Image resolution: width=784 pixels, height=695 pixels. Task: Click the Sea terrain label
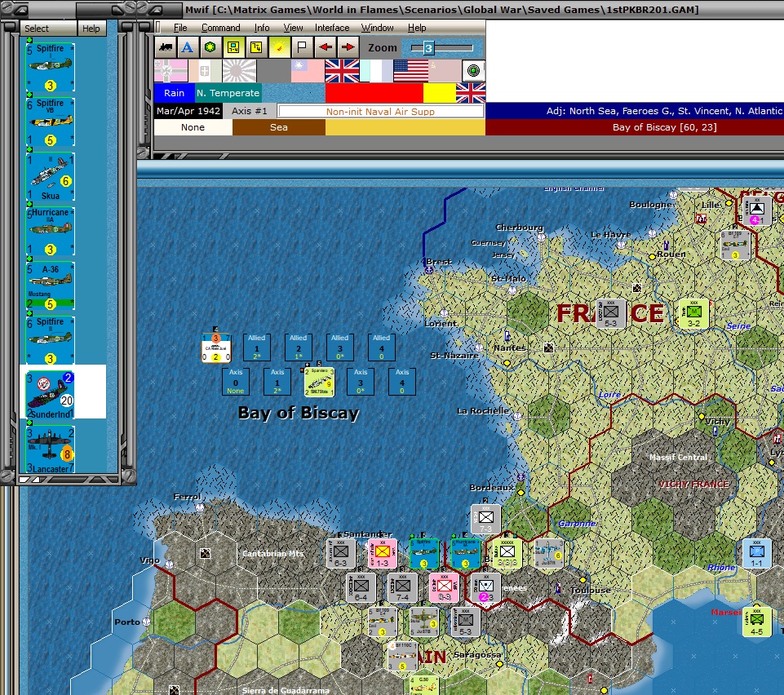pyautogui.click(x=278, y=127)
